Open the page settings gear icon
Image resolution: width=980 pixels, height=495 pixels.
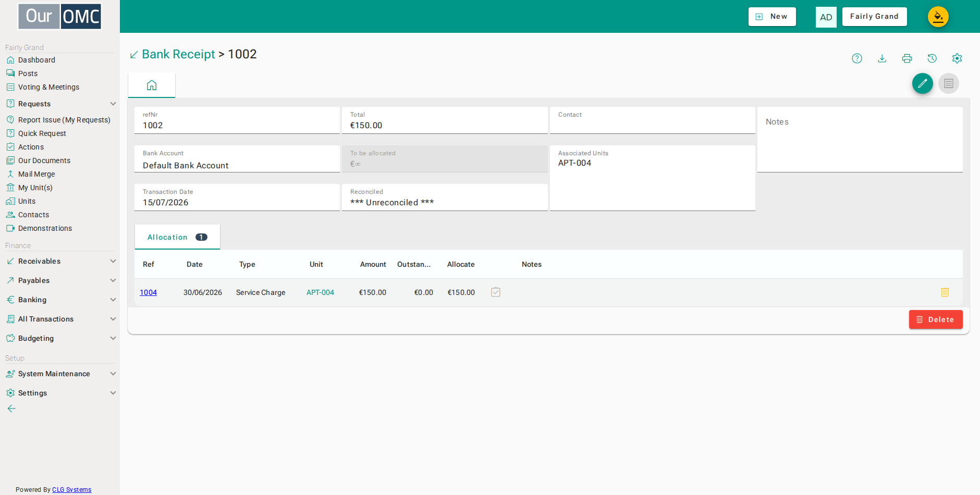pyautogui.click(x=957, y=58)
